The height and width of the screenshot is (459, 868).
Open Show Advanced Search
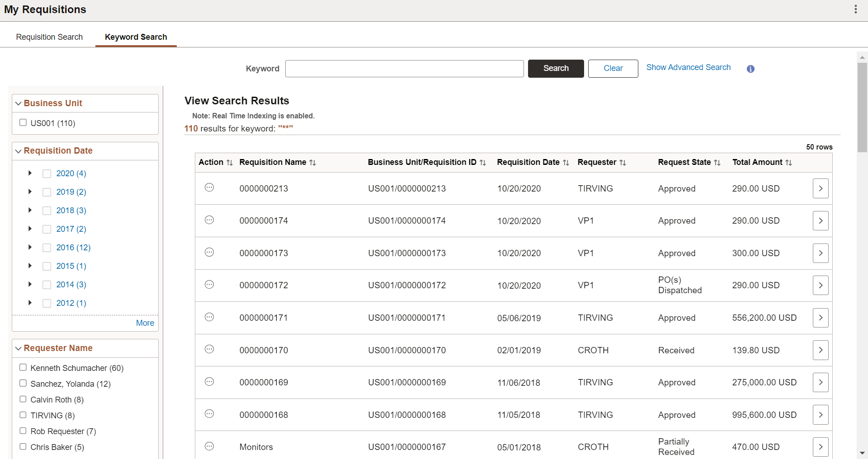[688, 67]
